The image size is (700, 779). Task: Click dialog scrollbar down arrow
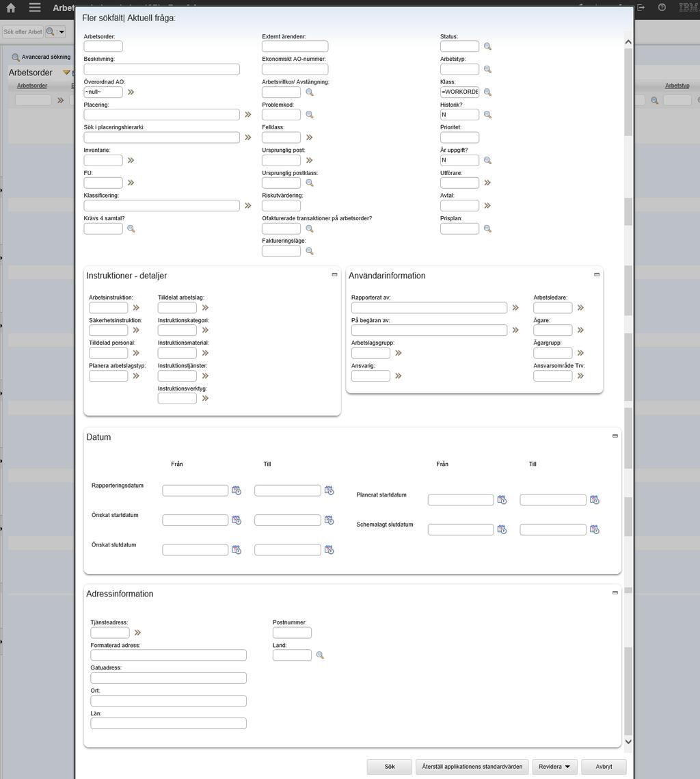click(628, 742)
